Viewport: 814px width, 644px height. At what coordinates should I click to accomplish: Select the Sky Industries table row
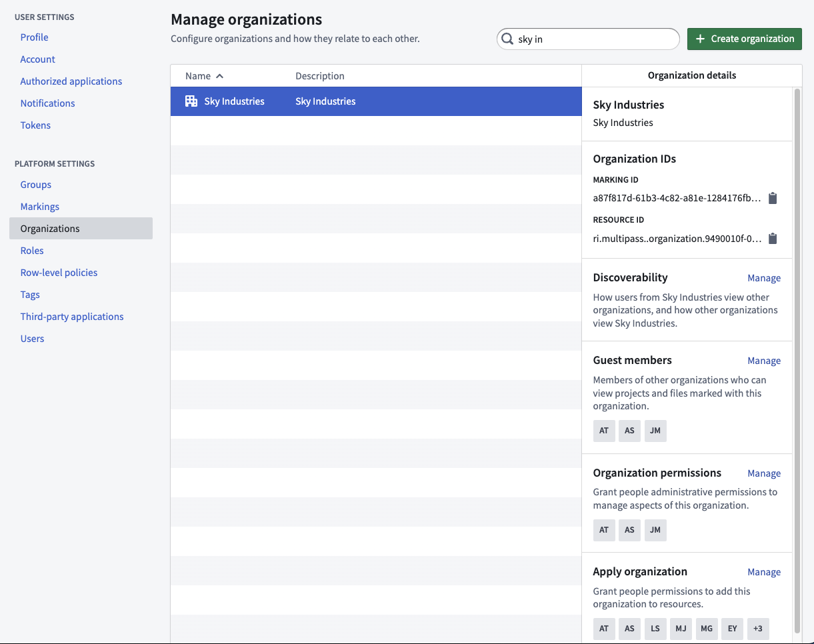(x=376, y=101)
